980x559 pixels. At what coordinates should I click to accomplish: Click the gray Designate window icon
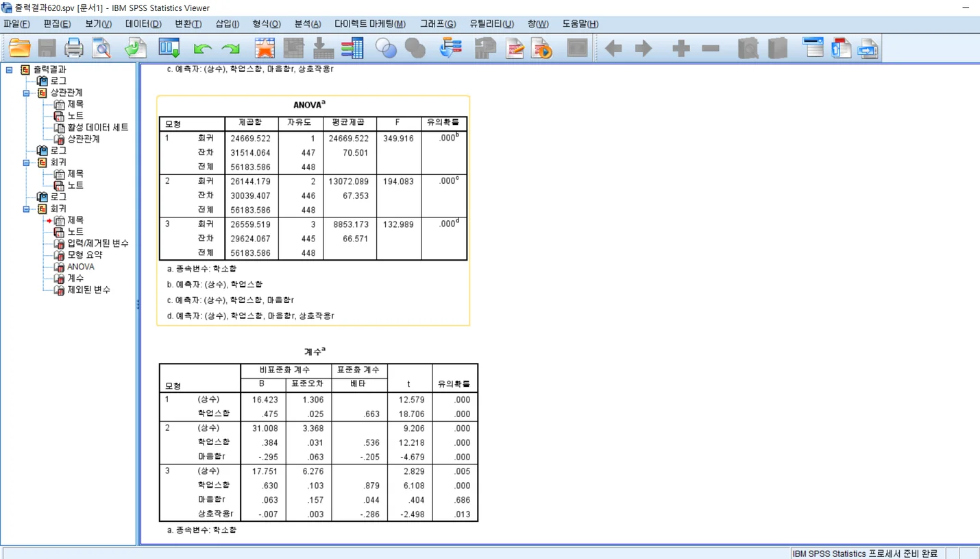coord(577,48)
